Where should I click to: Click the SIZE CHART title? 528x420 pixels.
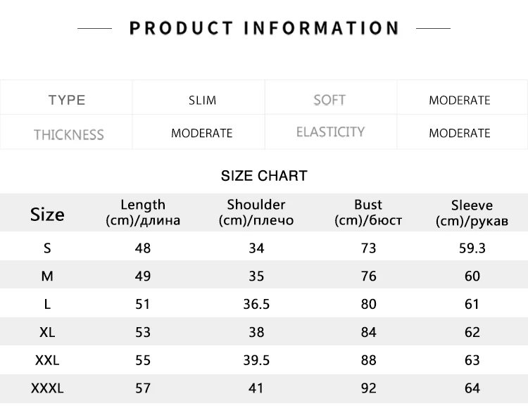(264, 176)
